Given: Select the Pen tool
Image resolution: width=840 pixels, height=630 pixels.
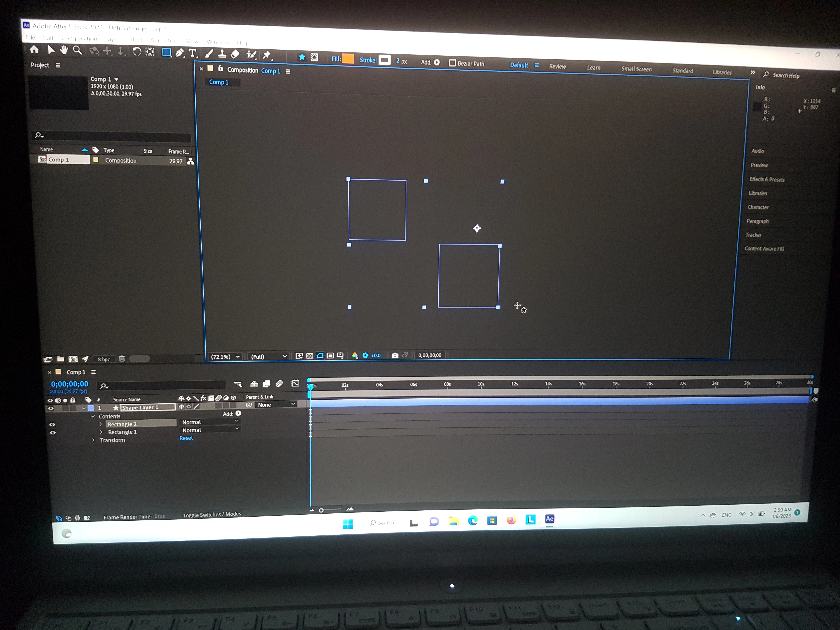Looking at the screenshot, I should [180, 53].
